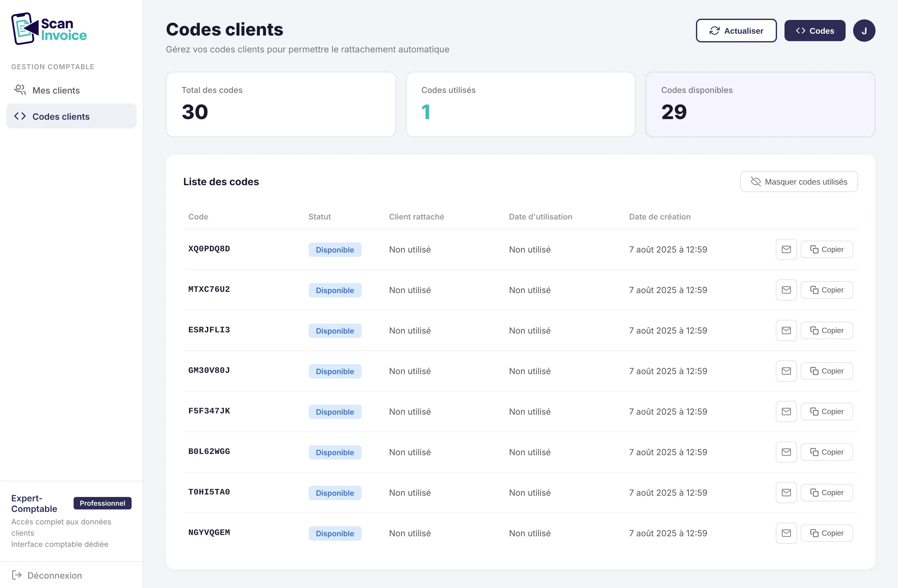
Task: Click the Disponible badge for F5F347JK
Action: click(335, 412)
